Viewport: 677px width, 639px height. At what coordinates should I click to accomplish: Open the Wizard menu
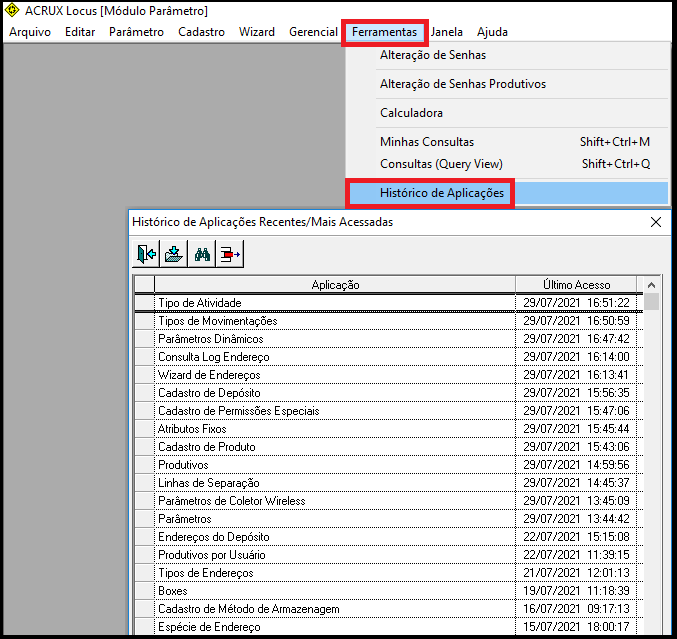click(x=257, y=32)
